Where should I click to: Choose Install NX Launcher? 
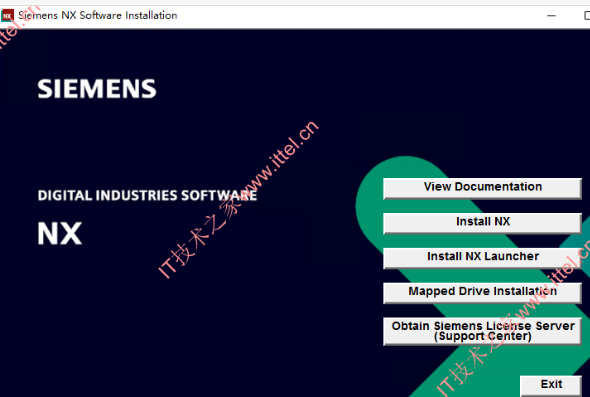coord(482,258)
